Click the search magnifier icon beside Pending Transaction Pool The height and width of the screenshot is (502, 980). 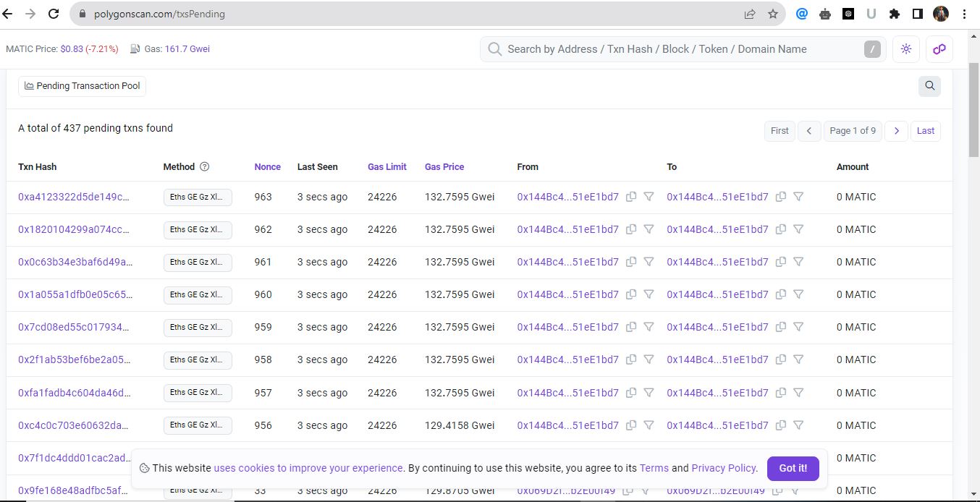930,86
